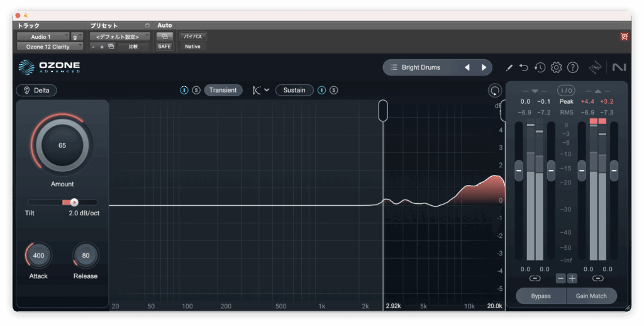644x326 pixels.
Task: Toggle the input channel link icon
Action: pos(535,278)
